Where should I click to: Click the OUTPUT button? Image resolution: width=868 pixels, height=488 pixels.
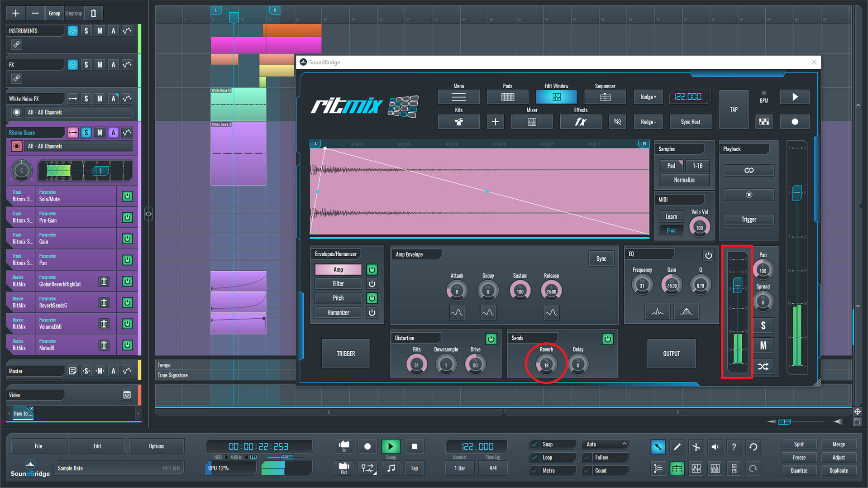pyautogui.click(x=671, y=354)
